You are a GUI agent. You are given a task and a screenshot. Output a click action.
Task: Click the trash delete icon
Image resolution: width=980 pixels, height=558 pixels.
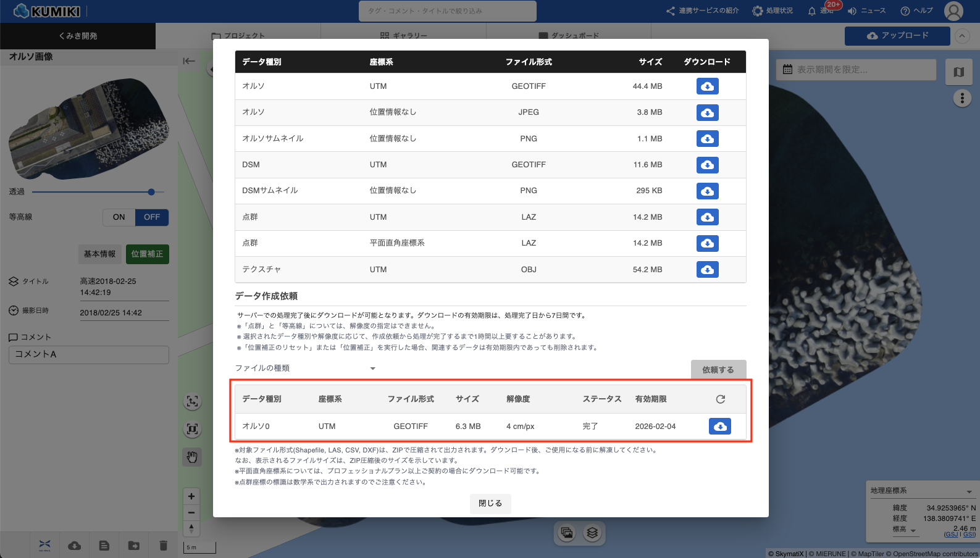pyautogui.click(x=163, y=545)
